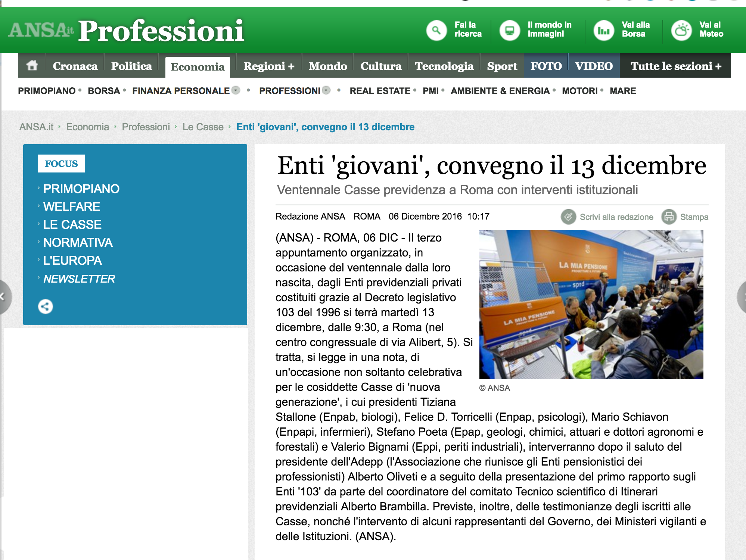Go to the home page icon
Image resolution: width=746 pixels, height=560 pixels.
point(32,65)
